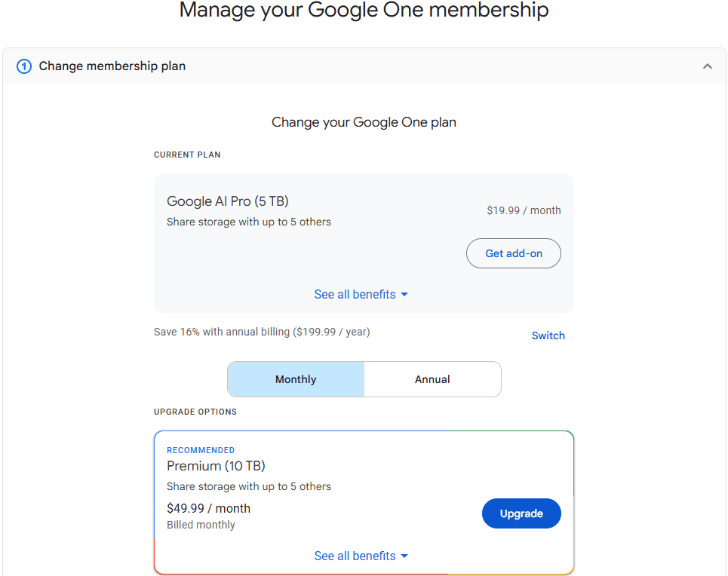This screenshot has height=576, width=728.
Task: Click the chevron collapsing the plan section
Action: pos(707,66)
